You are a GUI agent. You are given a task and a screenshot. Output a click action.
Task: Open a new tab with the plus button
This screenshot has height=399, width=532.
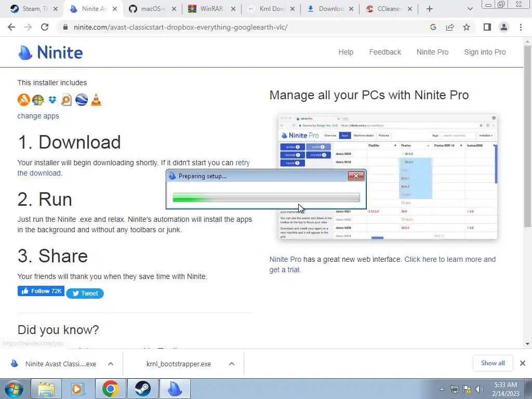click(x=430, y=9)
